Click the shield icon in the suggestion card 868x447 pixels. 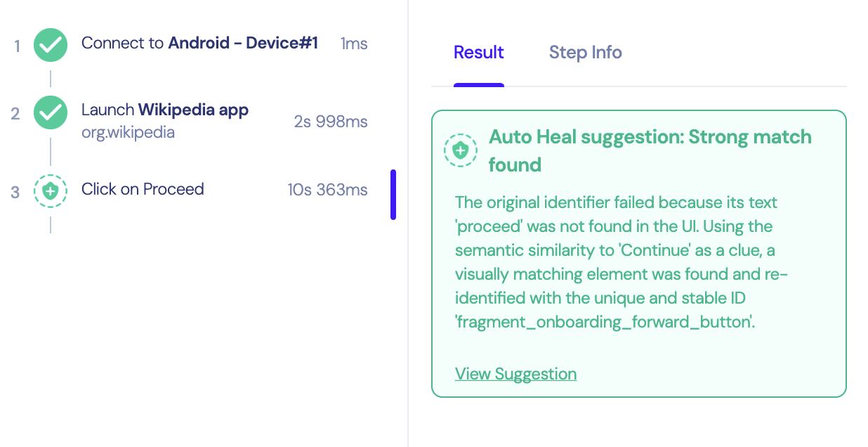(460, 150)
